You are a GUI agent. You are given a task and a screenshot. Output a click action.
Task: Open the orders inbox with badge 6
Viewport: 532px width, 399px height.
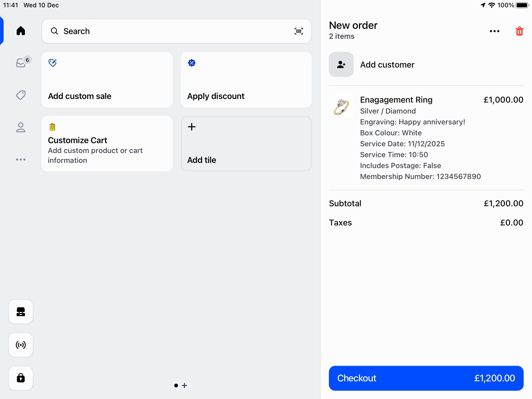tap(21, 63)
